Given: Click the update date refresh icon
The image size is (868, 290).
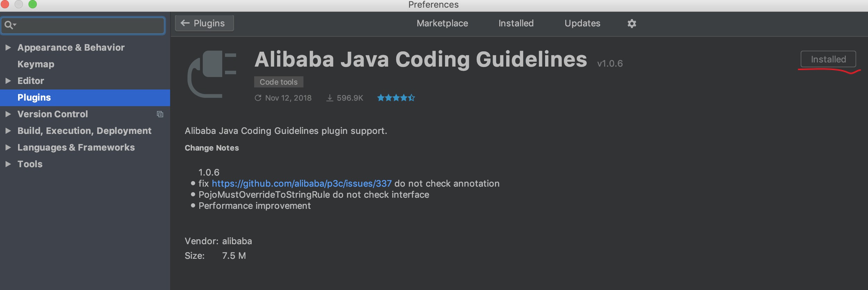Looking at the screenshot, I should click(258, 98).
